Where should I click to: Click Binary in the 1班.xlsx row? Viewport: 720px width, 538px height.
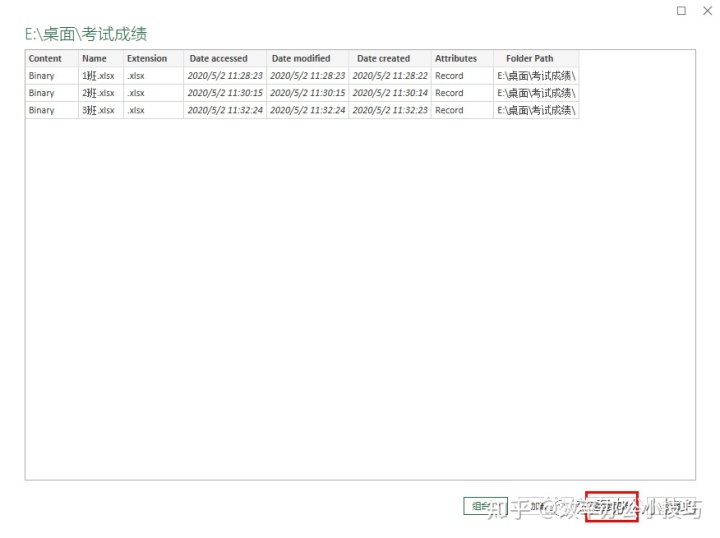41,76
